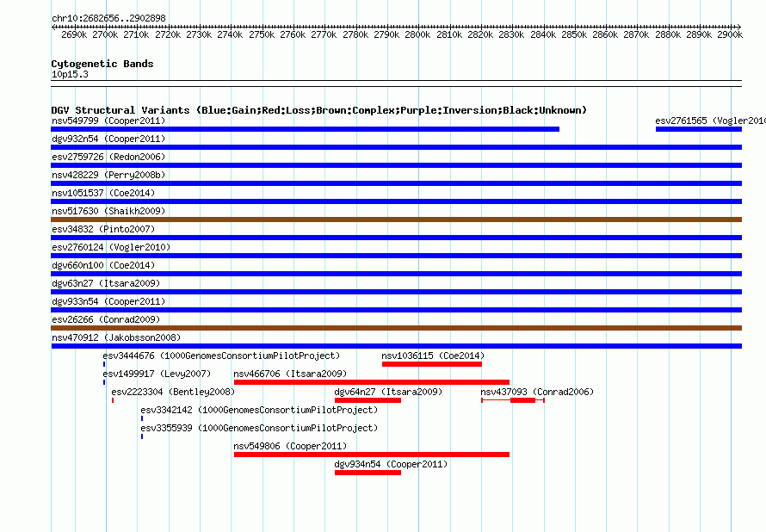Select the brown complex bar under nsv517630
Screen dimensions: 766x532
(397, 220)
